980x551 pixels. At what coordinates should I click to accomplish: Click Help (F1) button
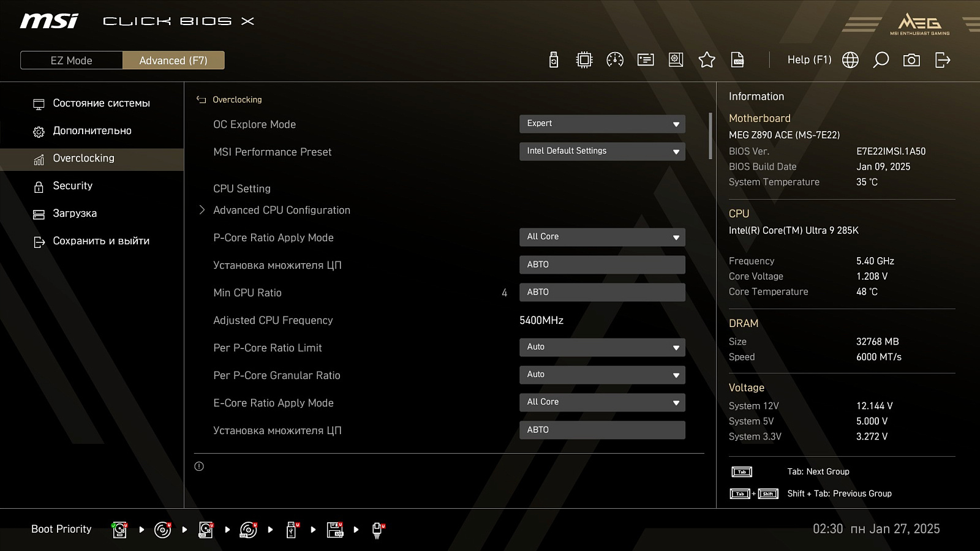(x=809, y=59)
